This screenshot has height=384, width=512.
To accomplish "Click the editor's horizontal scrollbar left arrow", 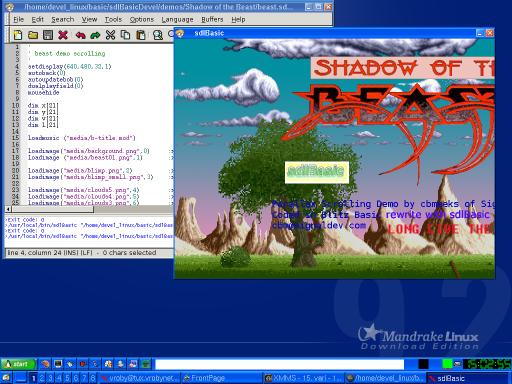I will point(8,209).
